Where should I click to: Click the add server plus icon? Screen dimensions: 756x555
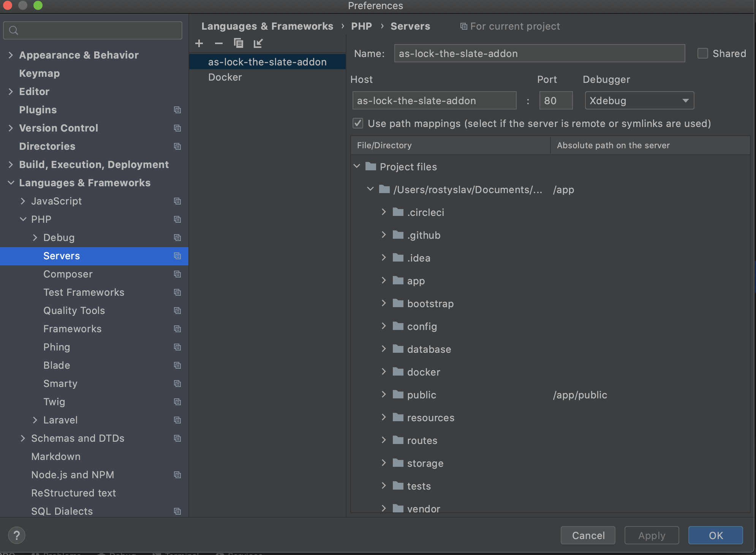pyautogui.click(x=199, y=43)
